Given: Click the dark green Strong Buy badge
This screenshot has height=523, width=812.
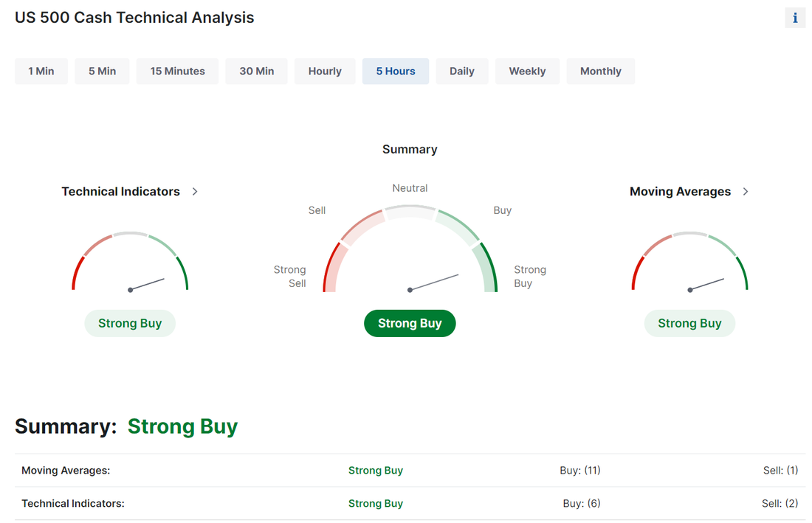Looking at the screenshot, I should click(410, 323).
